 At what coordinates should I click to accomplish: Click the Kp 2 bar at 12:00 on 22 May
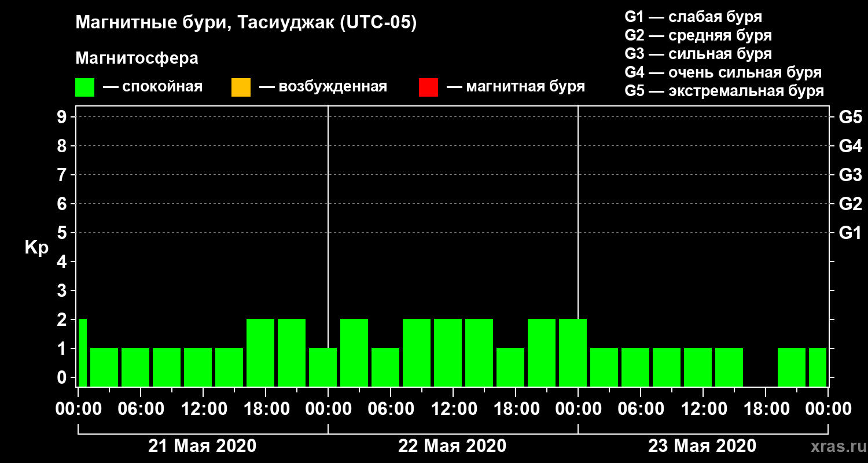[448, 352]
